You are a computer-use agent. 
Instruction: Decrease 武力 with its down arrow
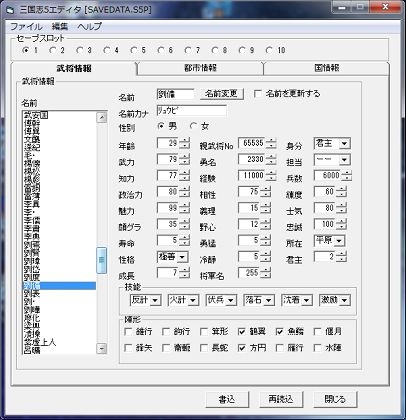[184, 163]
